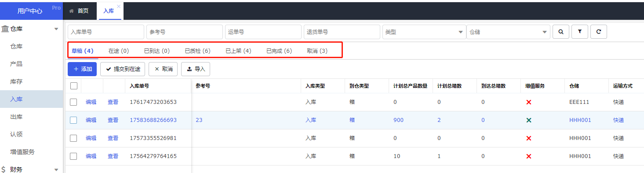Check the box for row 17564279764165

point(74,156)
